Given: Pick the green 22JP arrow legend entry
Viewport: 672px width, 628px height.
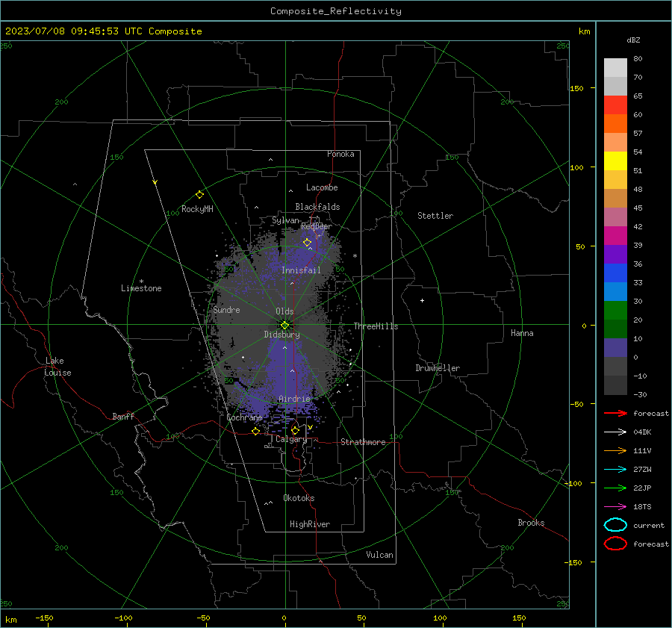Looking at the screenshot, I should (x=615, y=488).
